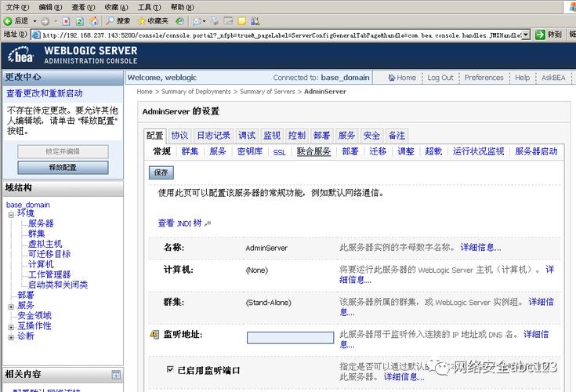The height and width of the screenshot is (392, 576).
Task: Open the 编辑(E) menu
Action: [x=50, y=7]
